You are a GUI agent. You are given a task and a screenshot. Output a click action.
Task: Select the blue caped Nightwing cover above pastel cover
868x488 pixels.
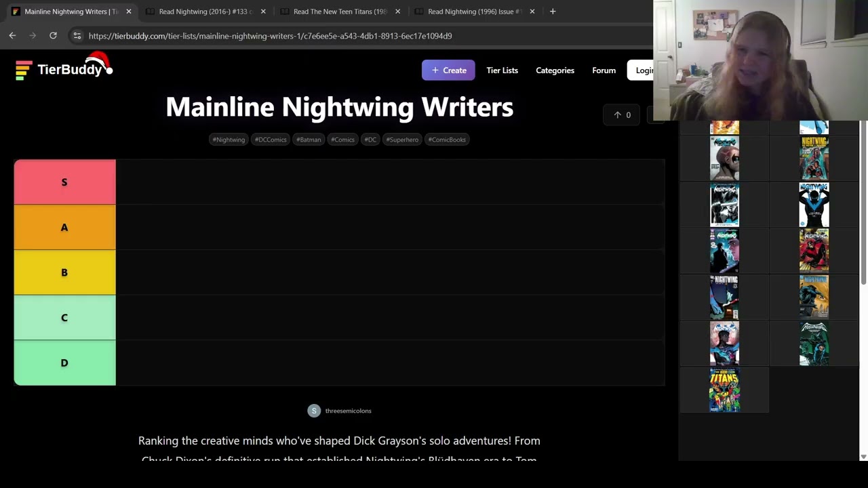tap(724, 297)
